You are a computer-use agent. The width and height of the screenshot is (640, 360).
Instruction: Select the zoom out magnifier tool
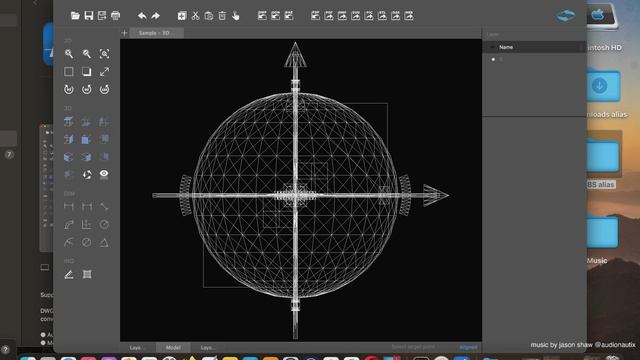87,54
